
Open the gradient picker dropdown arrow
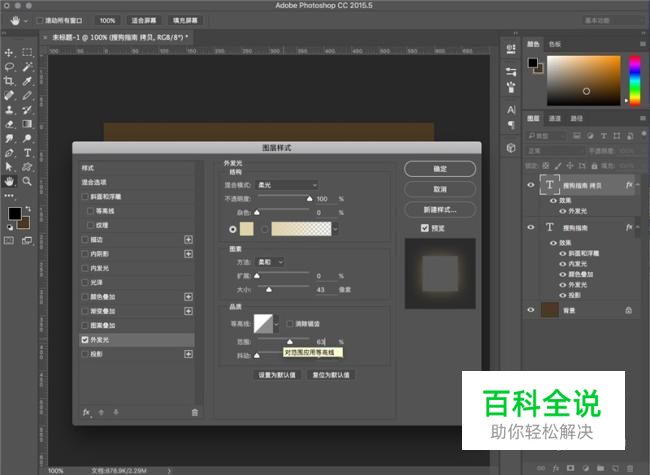tap(335, 229)
